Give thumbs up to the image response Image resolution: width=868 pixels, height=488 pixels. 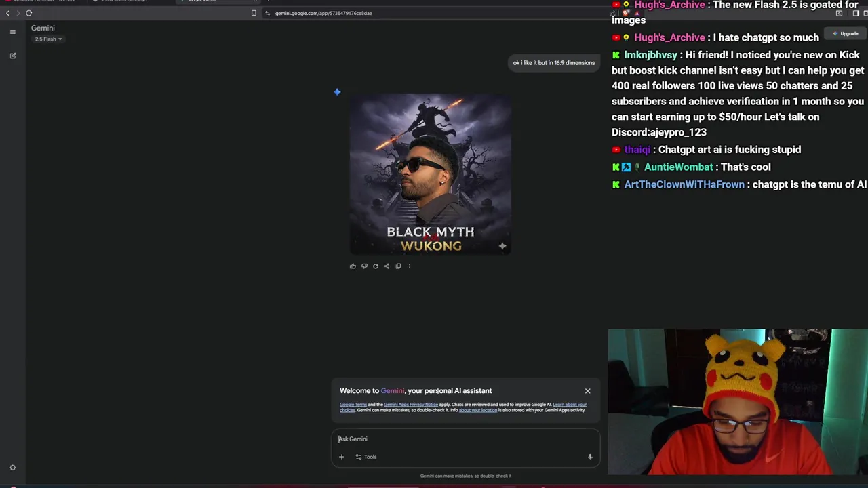click(353, 266)
